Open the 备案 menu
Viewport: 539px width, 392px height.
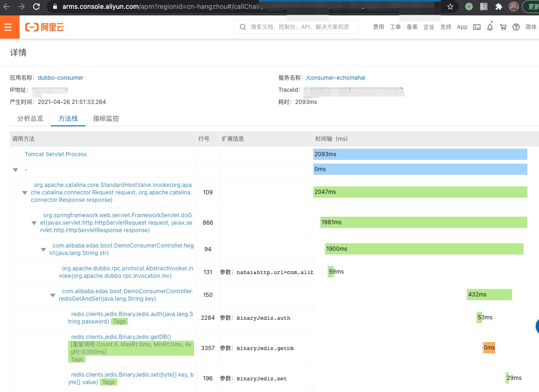pyautogui.click(x=412, y=27)
